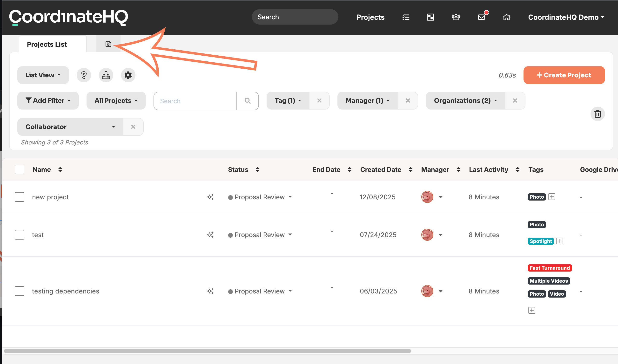The image size is (618, 364).
Task: Open the test project link
Action: tap(38, 235)
